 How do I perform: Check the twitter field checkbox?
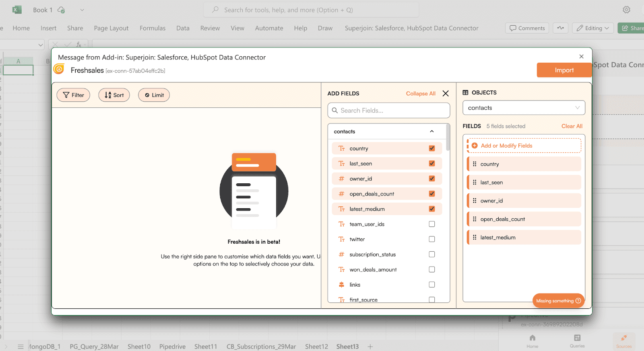point(432,239)
